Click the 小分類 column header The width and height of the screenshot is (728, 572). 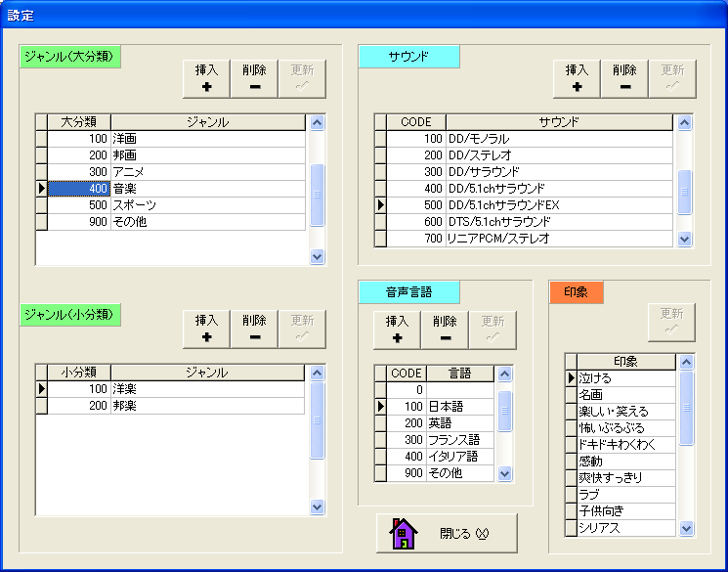[x=79, y=373]
